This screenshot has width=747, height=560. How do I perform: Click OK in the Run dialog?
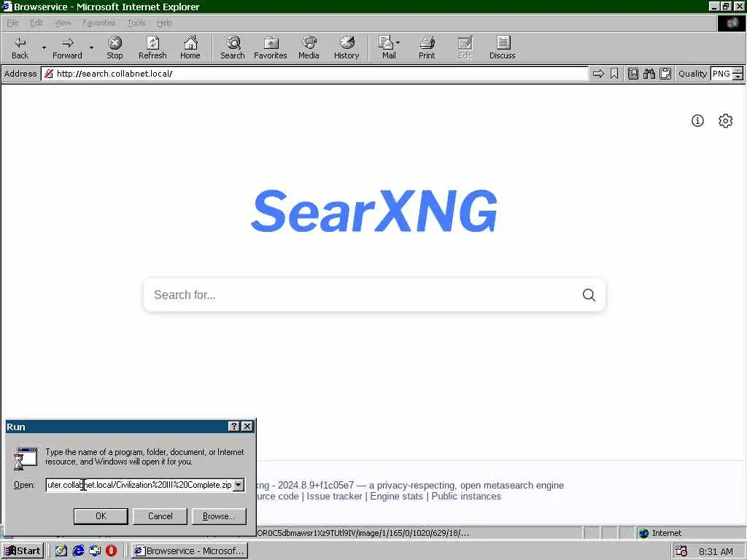[101, 516]
